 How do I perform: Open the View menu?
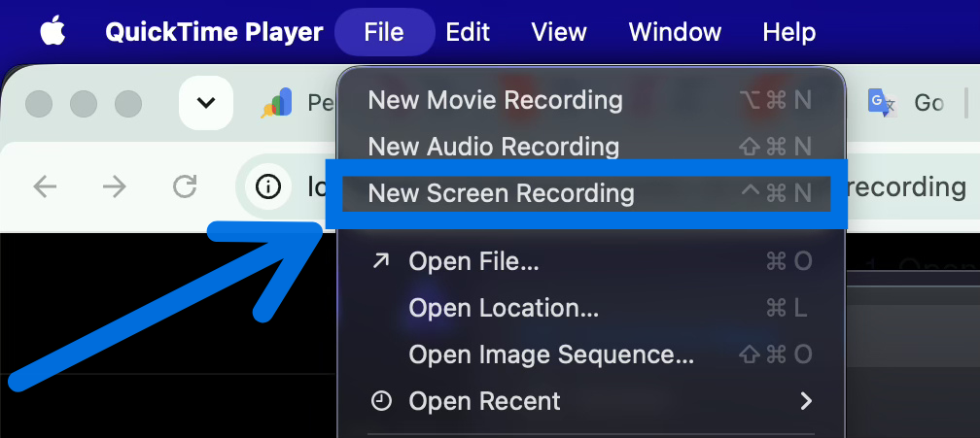pyautogui.click(x=559, y=32)
